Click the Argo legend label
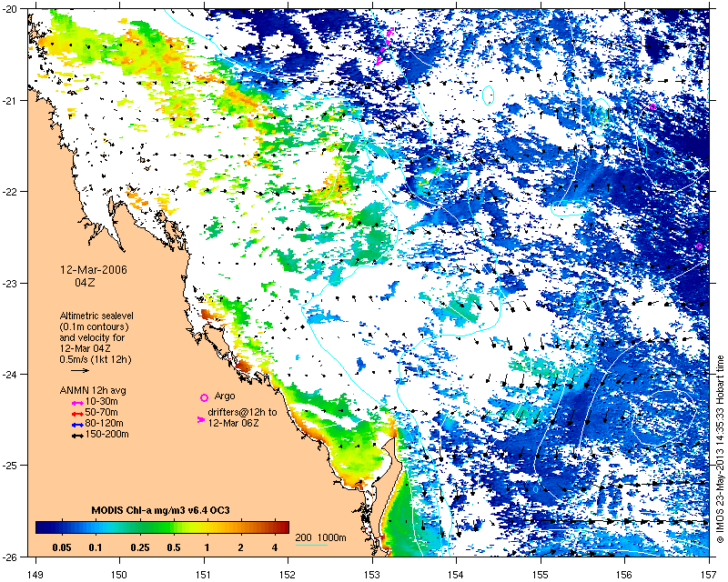The image size is (728, 582). point(225,396)
